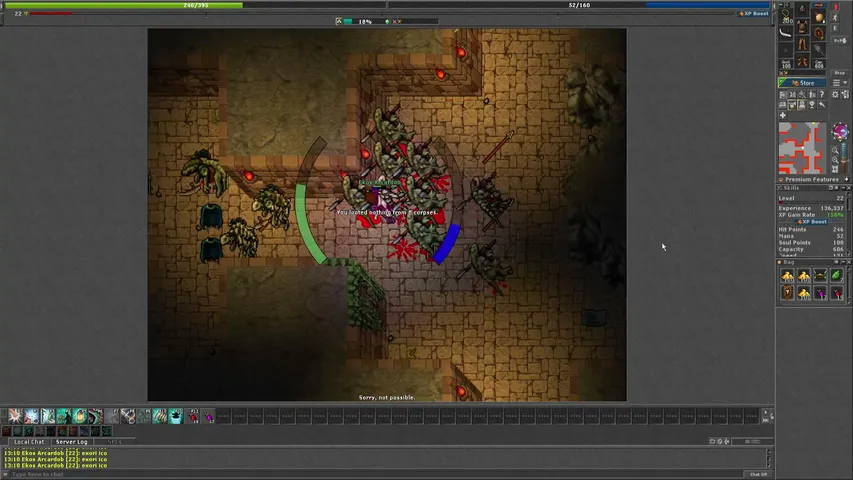853x480 pixels.
Task: Toggle the first widget button in second row
Action: (782, 104)
